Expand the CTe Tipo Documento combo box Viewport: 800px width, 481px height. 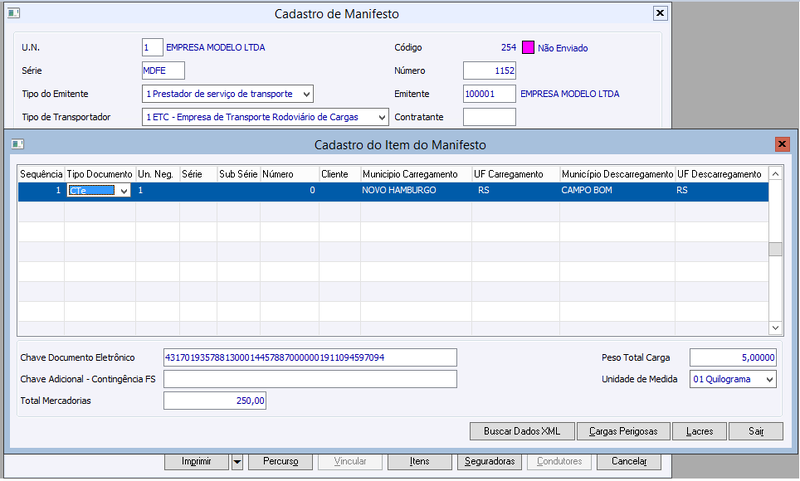pyautogui.click(x=123, y=191)
